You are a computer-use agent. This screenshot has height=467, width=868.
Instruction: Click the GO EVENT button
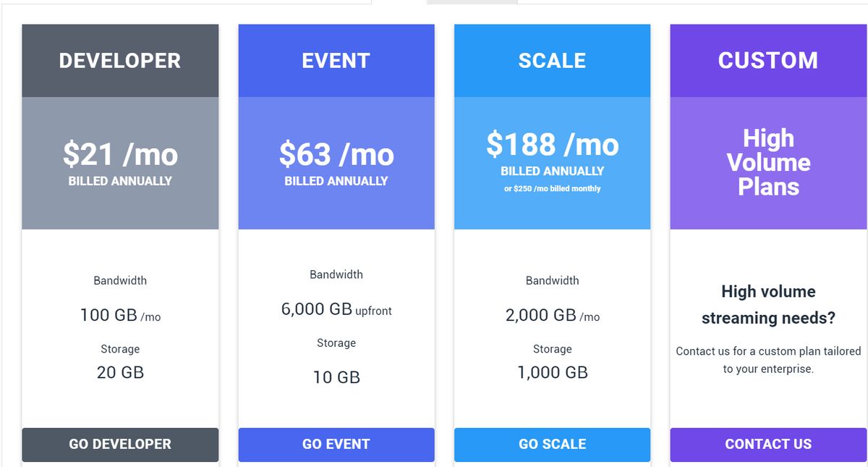pos(336,445)
